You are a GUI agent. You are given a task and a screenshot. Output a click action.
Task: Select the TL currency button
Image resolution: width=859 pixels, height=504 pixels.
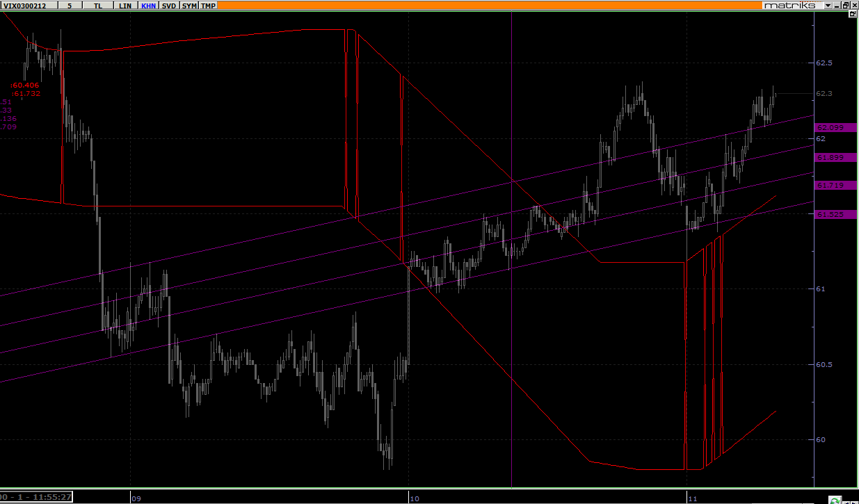(98, 5)
